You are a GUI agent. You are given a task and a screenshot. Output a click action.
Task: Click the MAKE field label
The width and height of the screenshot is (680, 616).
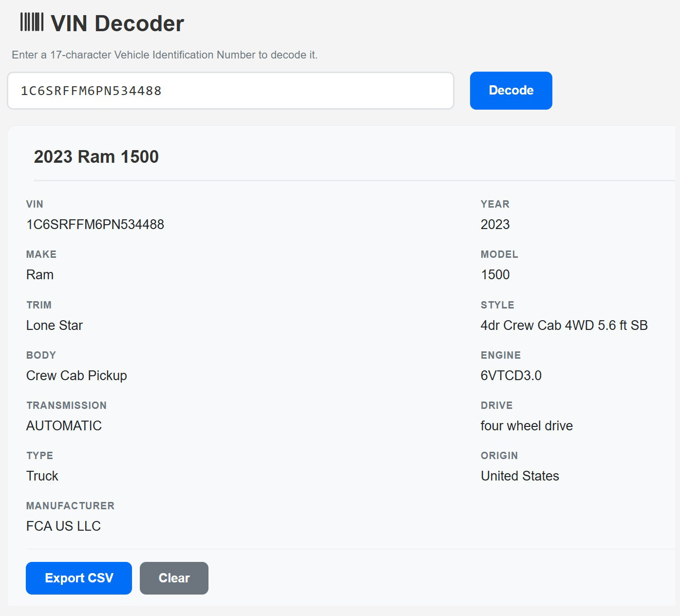pos(41,254)
